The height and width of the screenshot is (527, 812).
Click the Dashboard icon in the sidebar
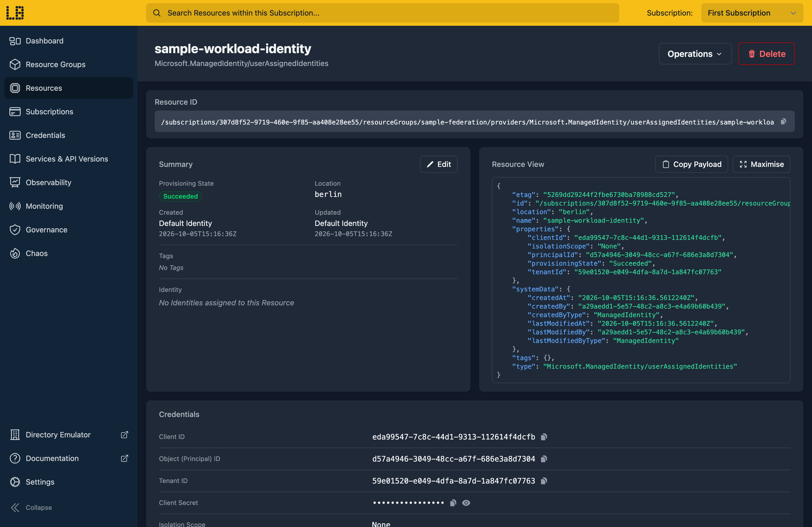[x=15, y=41]
